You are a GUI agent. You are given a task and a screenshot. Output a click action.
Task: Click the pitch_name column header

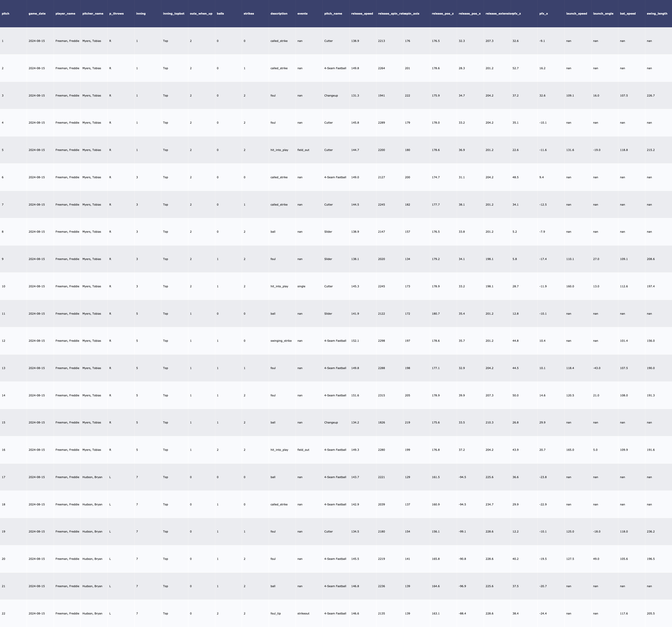tap(333, 13)
